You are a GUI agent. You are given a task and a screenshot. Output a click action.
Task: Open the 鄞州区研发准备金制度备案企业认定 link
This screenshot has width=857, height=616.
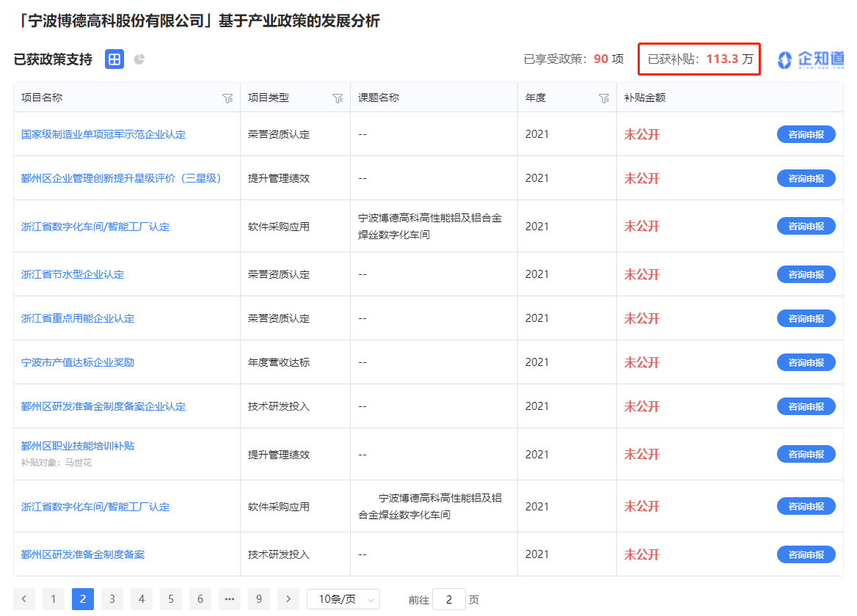coord(103,406)
